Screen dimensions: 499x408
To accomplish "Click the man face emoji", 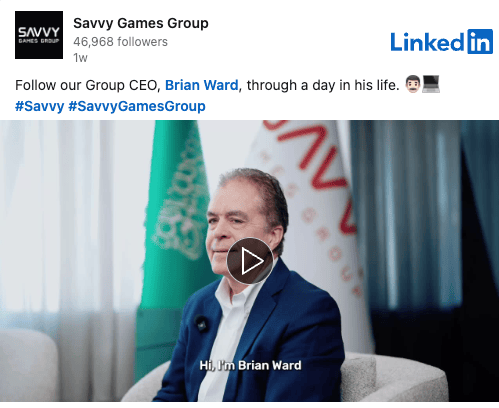I will [413, 84].
